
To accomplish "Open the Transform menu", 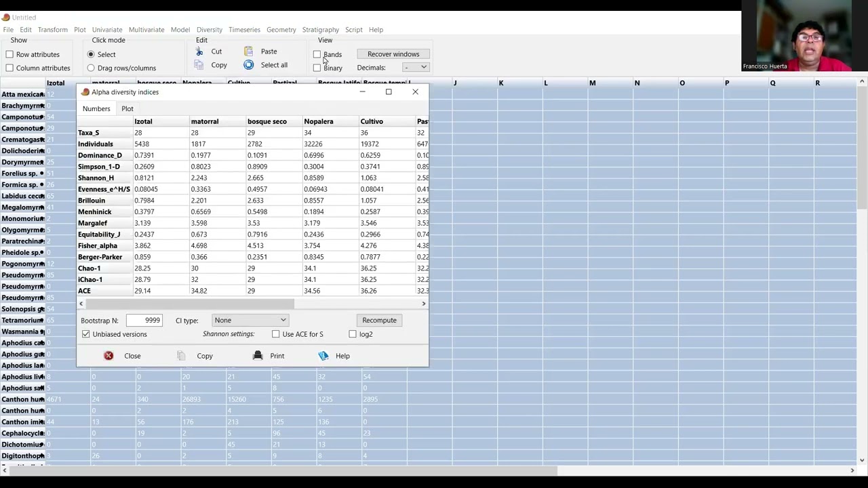I will (x=53, y=30).
